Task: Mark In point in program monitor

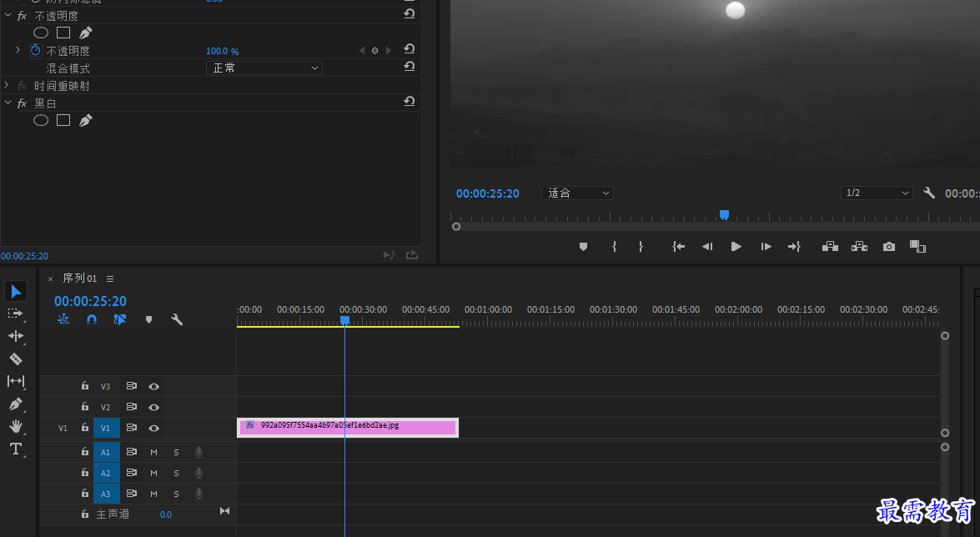Action: 615,247
